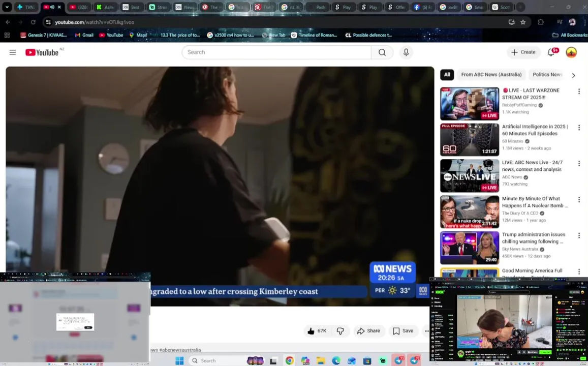Open Good Morning America Full video
The image size is (588, 366).
[x=532, y=271]
